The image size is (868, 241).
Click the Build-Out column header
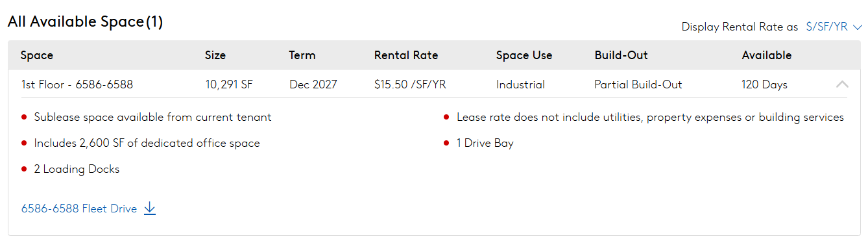point(621,55)
